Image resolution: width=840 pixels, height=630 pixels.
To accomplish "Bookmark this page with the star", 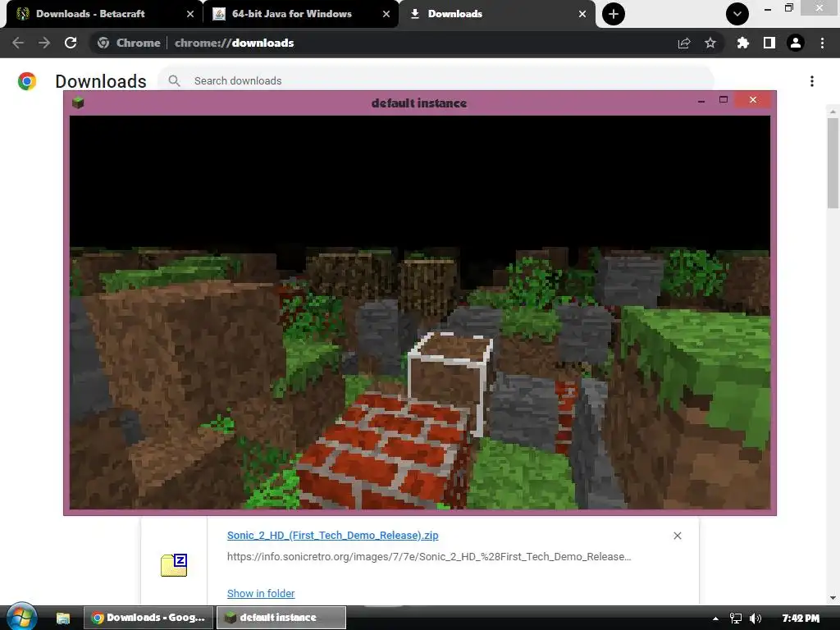I will click(x=710, y=43).
